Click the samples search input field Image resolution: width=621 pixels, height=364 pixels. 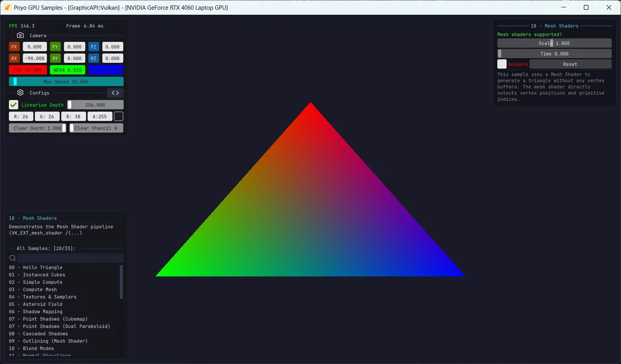[x=70, y=258]
